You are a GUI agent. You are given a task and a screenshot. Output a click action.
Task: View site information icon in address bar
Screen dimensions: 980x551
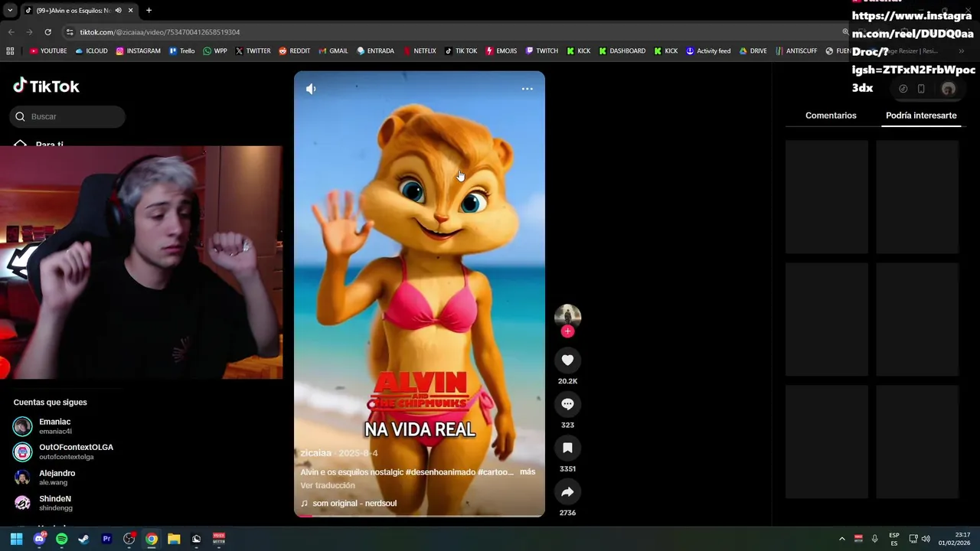click(x=70, y=32)
